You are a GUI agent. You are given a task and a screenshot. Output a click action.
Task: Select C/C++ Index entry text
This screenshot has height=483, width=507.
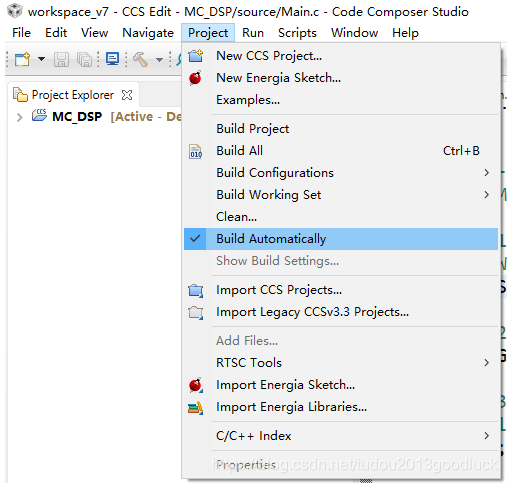pos(253,436)
